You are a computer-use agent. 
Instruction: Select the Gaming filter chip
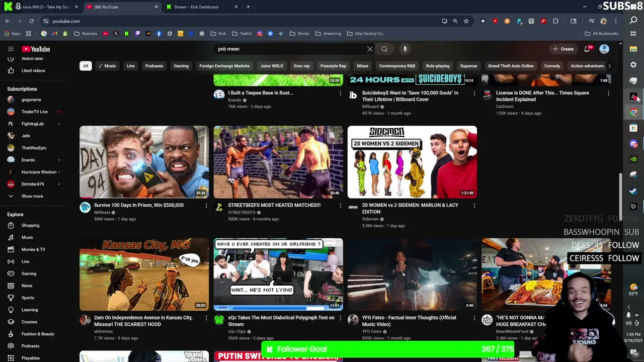(181, 66)
